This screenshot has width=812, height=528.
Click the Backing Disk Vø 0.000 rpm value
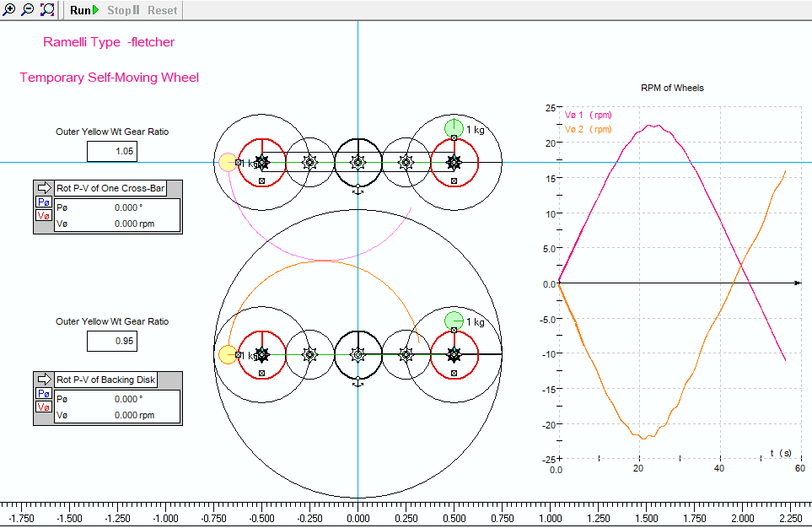click(x=135, y=415)
